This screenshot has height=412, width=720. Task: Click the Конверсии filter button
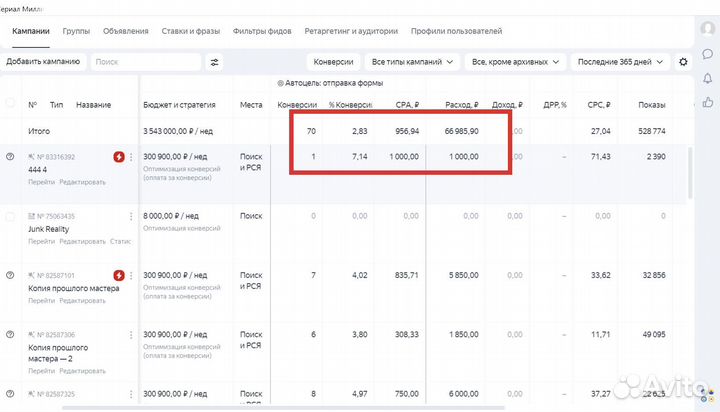click(x=333, y=62)
